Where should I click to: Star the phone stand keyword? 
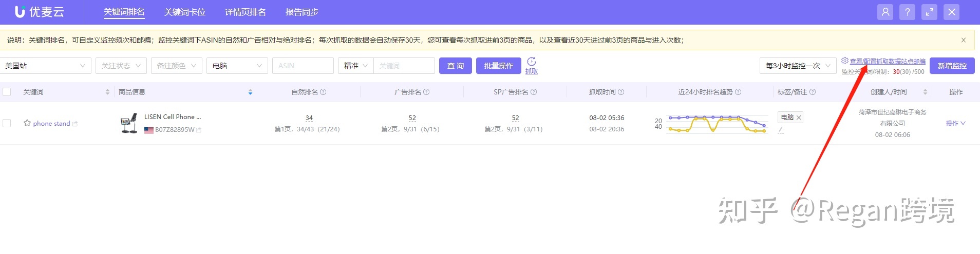(27, 123)
